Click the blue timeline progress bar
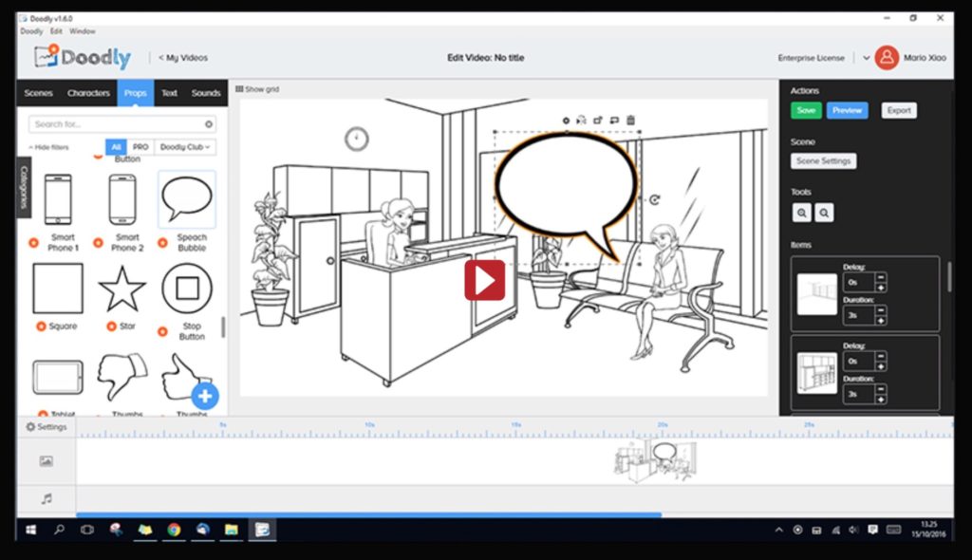The height and width of the screenshot is (560, 972). [x=369, y=514]
